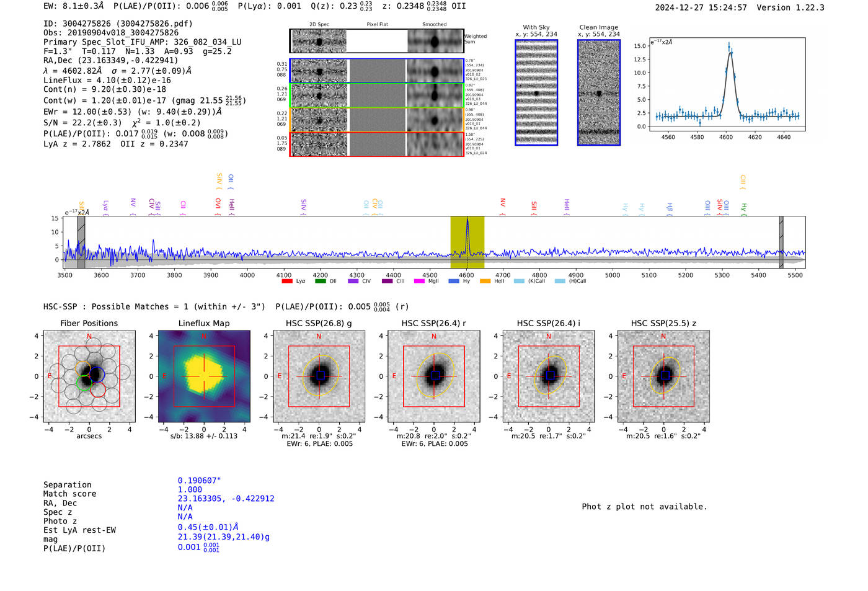Click the EWr = 12.00(±0.53) line
Viewport: 868px width, 591px height.
[133, 112]
